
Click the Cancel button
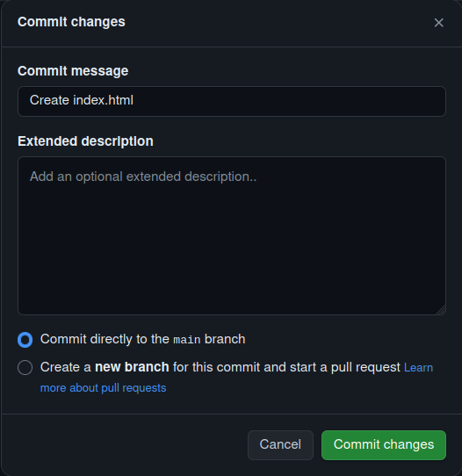click(x=280, y=444)
